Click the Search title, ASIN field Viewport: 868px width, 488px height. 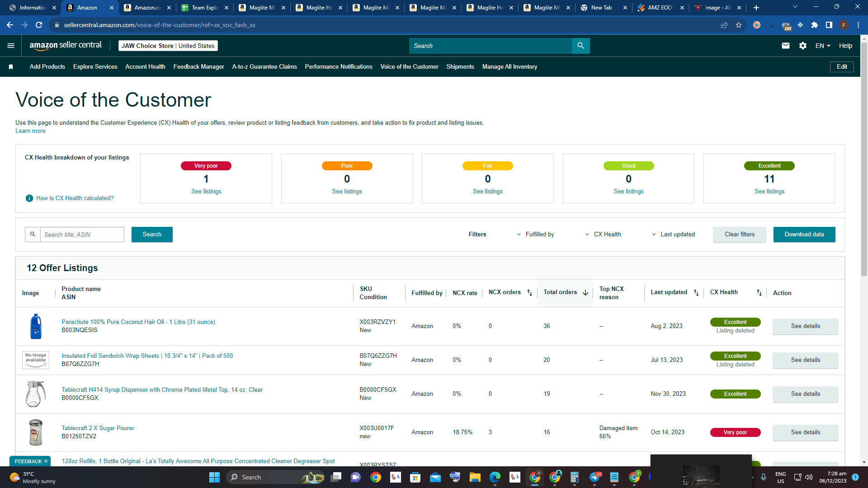tap(82, 235)
